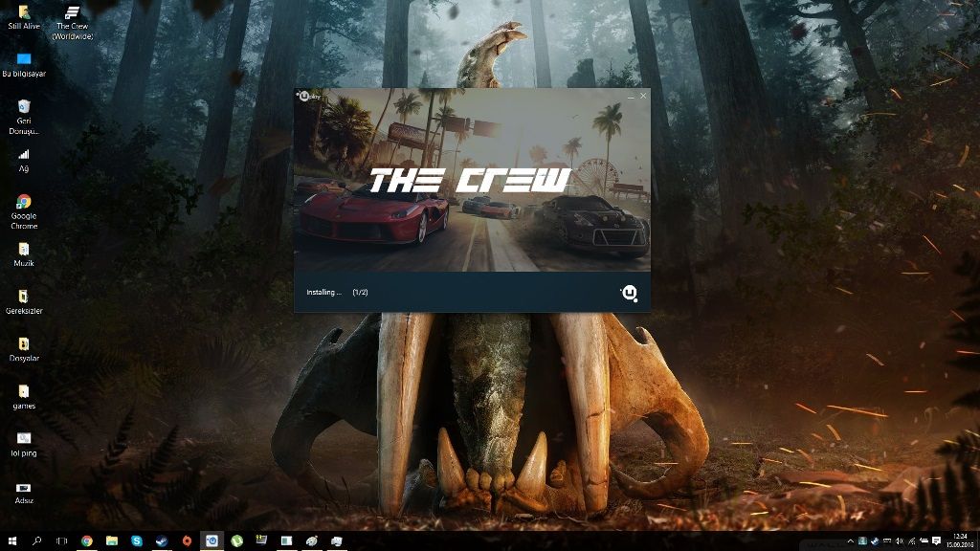Switch to Uplay on the taskbar
This screenshot has height=551, width=980.
[x=212, y=541]
